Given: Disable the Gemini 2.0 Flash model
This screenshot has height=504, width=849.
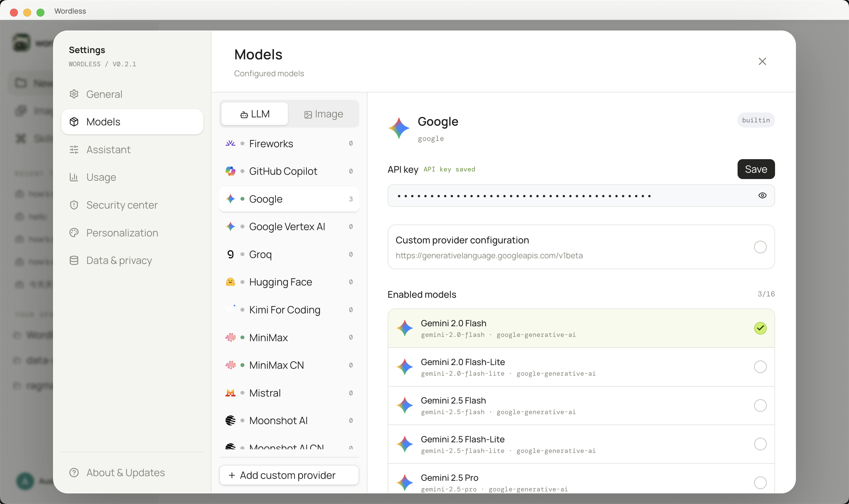Looking at the screenshot, I should click(x=760, y=328).
